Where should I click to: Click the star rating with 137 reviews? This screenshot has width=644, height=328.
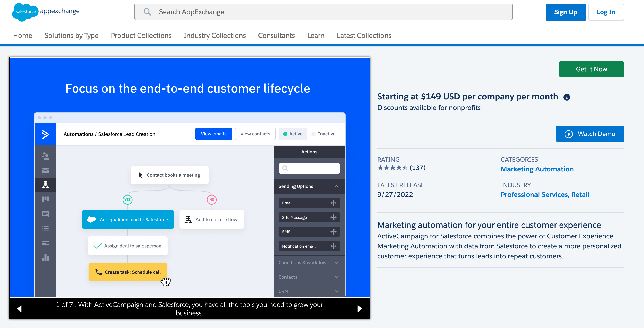click(401, 168)
